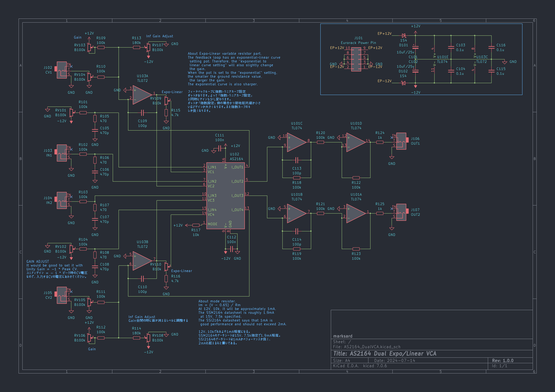The height and width of the screenshot is (392, 555).
Task: Click the 'Id: 1/1' sheet field
Action: click(500, 366)
